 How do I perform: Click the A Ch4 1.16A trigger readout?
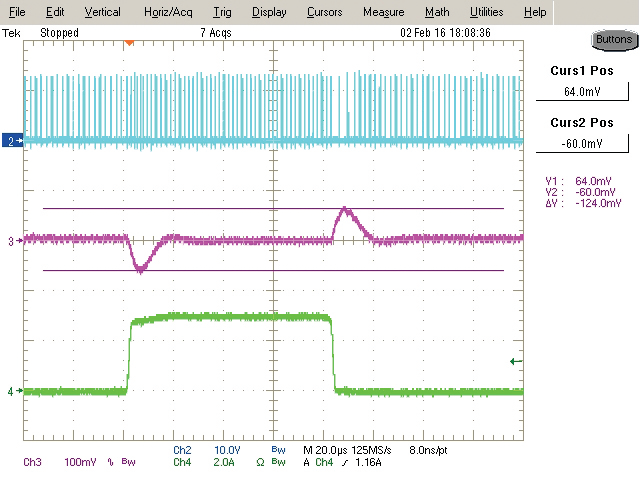click(343, 462)
